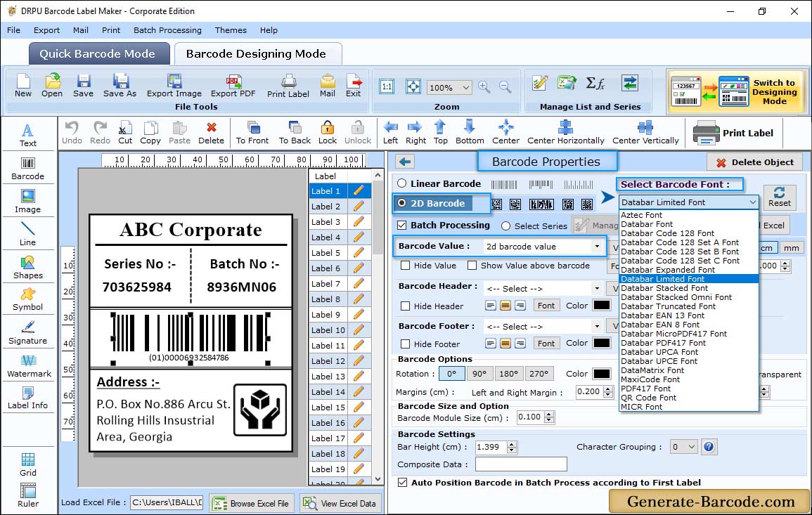This screenshot has width=812, height=515.
Task: Check the Hide Footer checkbox
Action: tap(406, 344)
